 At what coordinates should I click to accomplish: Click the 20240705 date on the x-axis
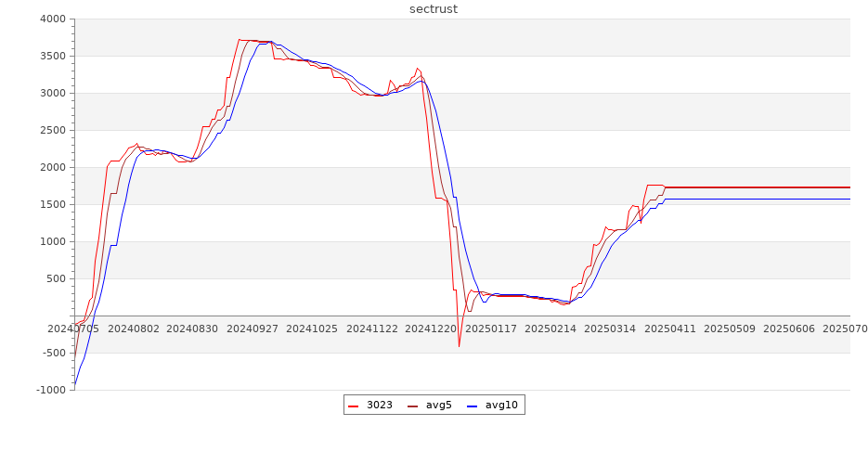click(73, 329)
